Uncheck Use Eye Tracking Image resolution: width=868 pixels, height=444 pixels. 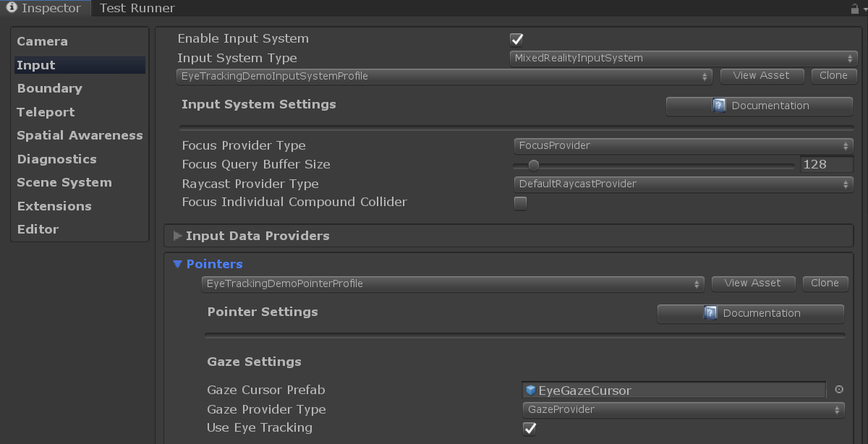[x=529, y=429]
